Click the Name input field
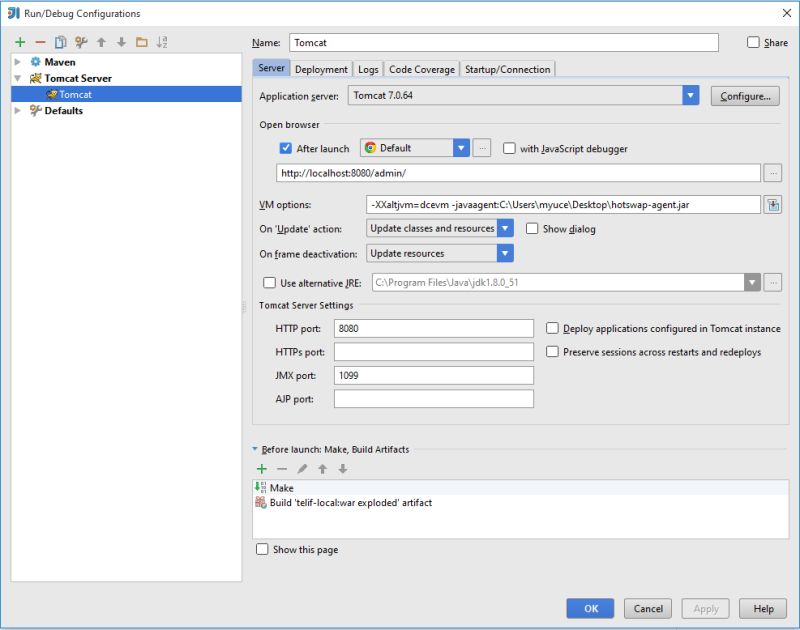This screenshot has height=630, width=800. click(504, 42)
